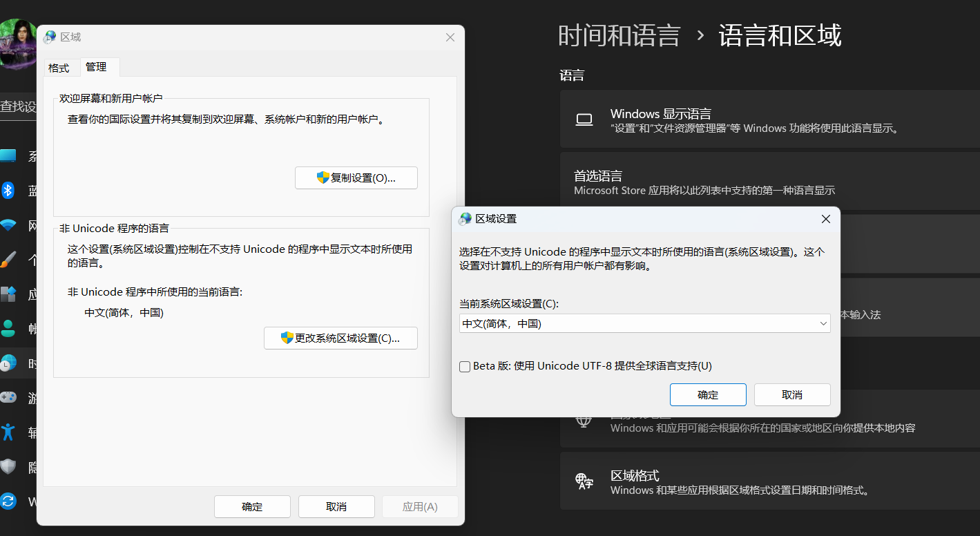Select the Wi-Fi network icon in sidebar
Viewport: 980px width, 536px height.
[x=8, y=225]
